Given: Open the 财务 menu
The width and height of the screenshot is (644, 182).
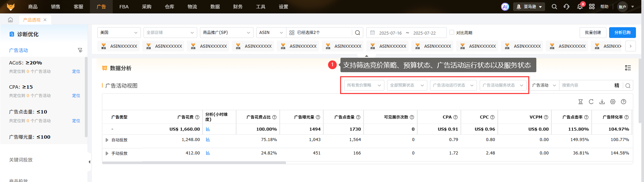Looking at the screenshot, I should point(238,7).
